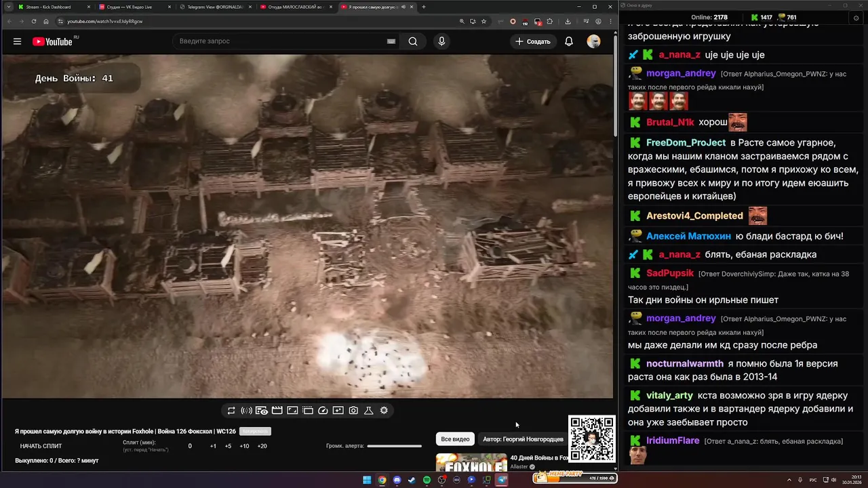Image resolution: width=868 pixels, height=488 pixels.
Task: Open the playback speed gauge icon
Action: pyautogui.click(x=323, y=411)
